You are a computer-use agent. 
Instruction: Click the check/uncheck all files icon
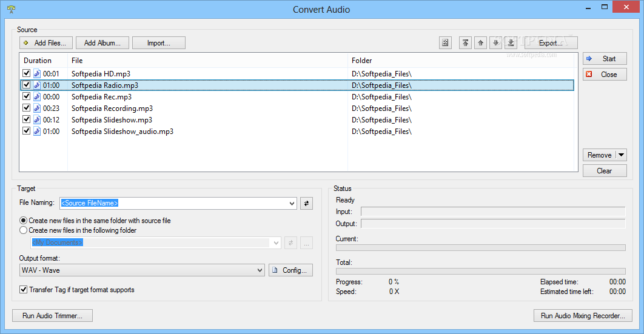point(445,42)
